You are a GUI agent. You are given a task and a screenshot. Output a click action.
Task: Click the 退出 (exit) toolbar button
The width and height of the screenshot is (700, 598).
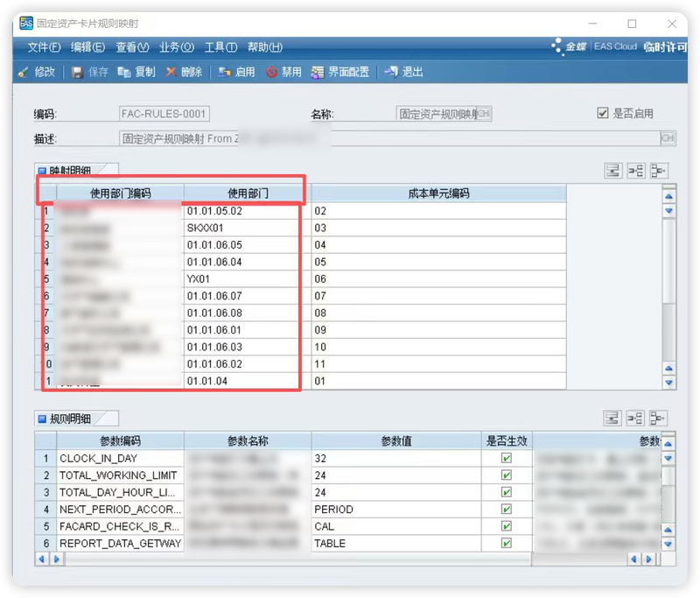click(404, 72)
